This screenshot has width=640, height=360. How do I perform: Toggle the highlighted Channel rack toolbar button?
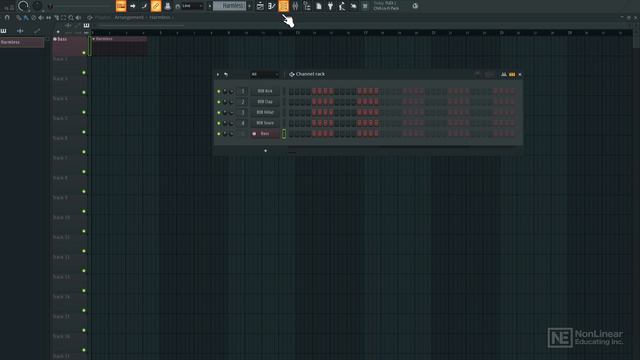coord(283,6)
